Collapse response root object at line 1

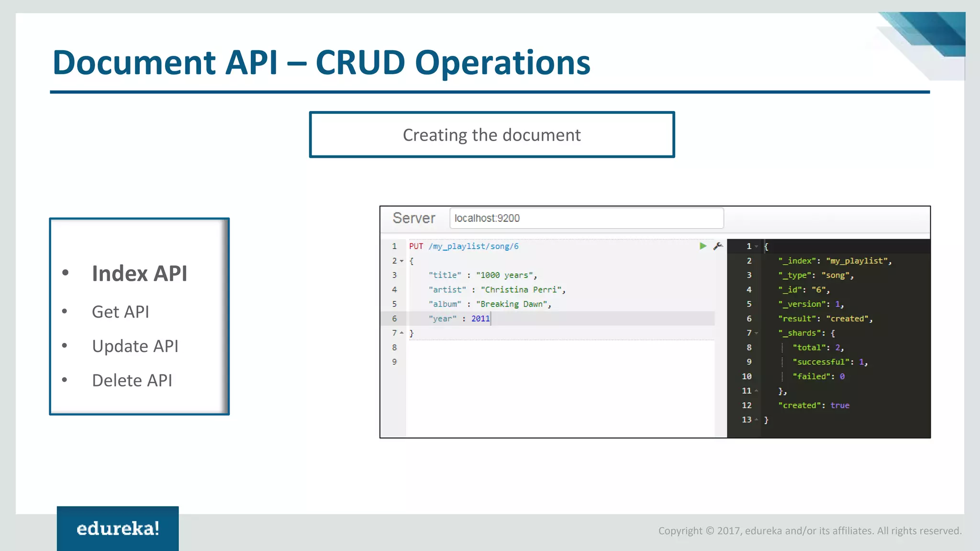click(x=757, y=247)
